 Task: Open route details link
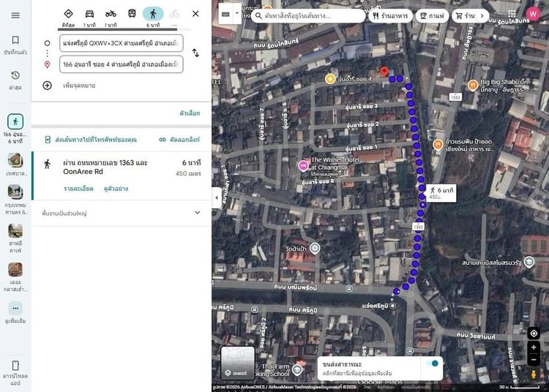[78, 189]
